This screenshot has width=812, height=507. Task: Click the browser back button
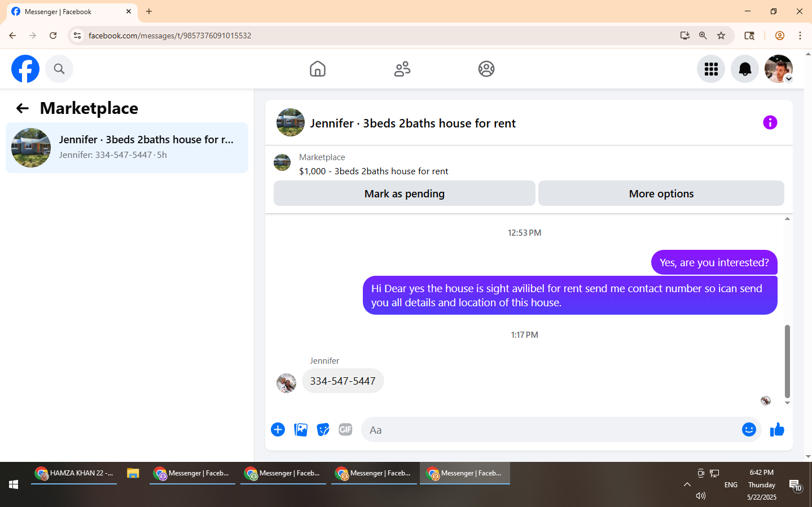[12, 36]
